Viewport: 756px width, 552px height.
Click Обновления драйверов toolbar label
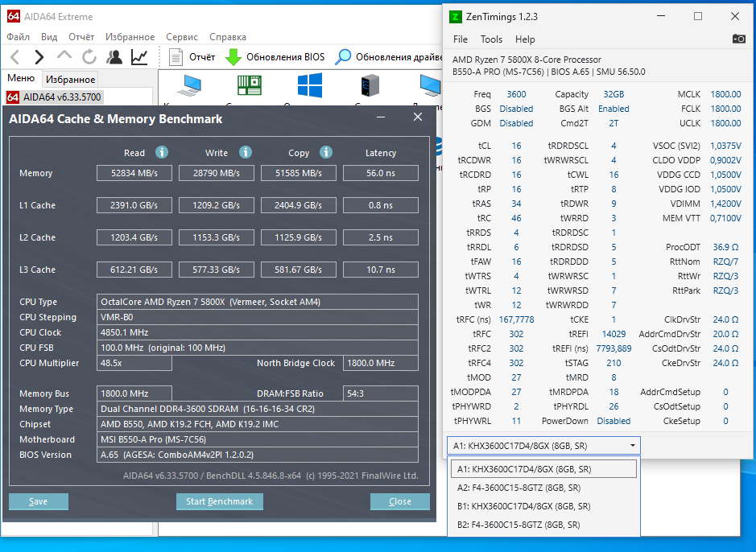pos(399,57)
